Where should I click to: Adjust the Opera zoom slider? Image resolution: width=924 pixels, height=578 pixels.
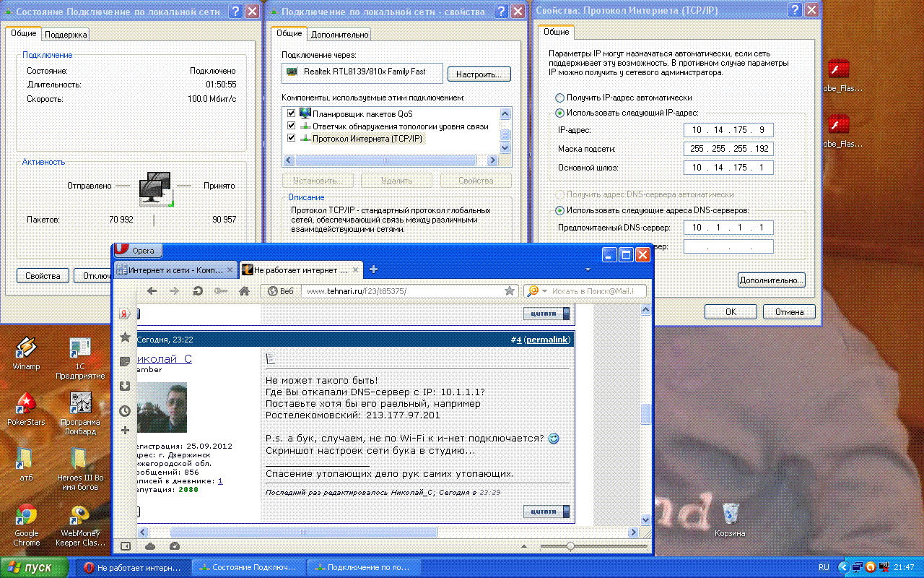click(x=571, y=546)
